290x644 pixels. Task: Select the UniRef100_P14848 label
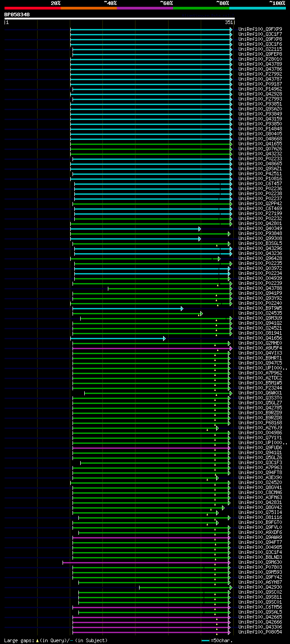(x=260, y=129)
